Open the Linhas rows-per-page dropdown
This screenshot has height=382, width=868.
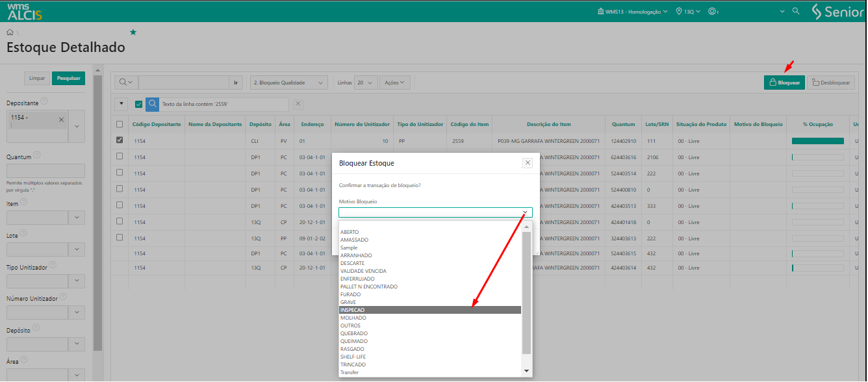pyautogui.click(x=366, y=83)
